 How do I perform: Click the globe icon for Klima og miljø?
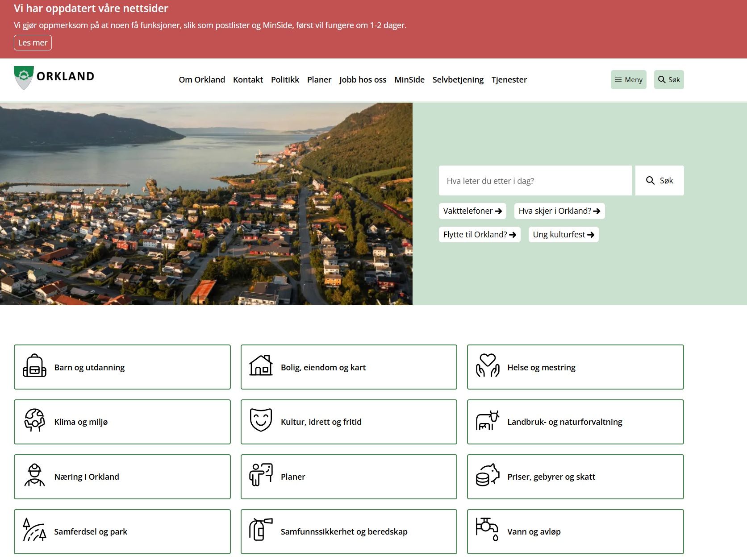[x=34, y=420]
